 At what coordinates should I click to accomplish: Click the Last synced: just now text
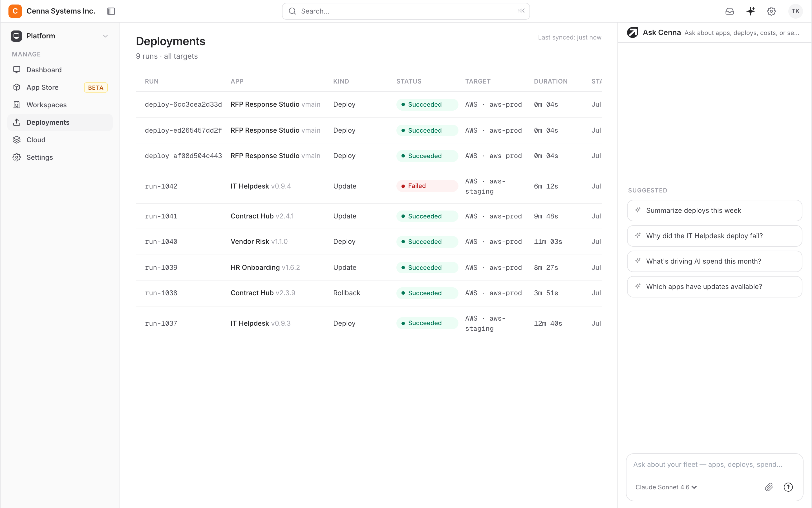(x=570, y=37)
